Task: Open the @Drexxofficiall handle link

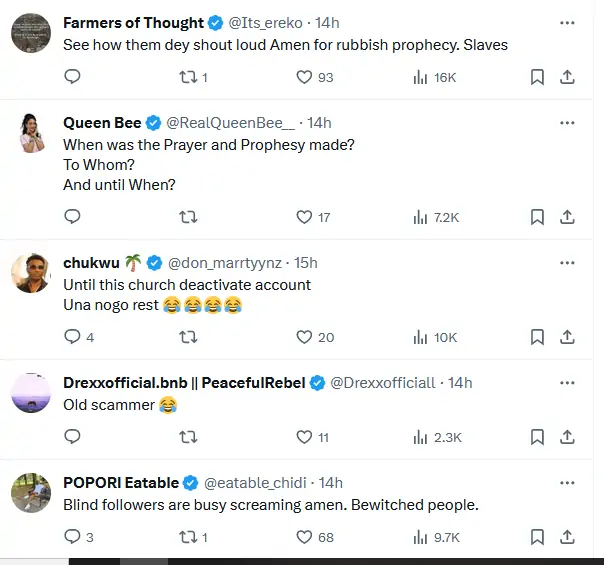Action: pyautogui.click(x=383, y=383)
